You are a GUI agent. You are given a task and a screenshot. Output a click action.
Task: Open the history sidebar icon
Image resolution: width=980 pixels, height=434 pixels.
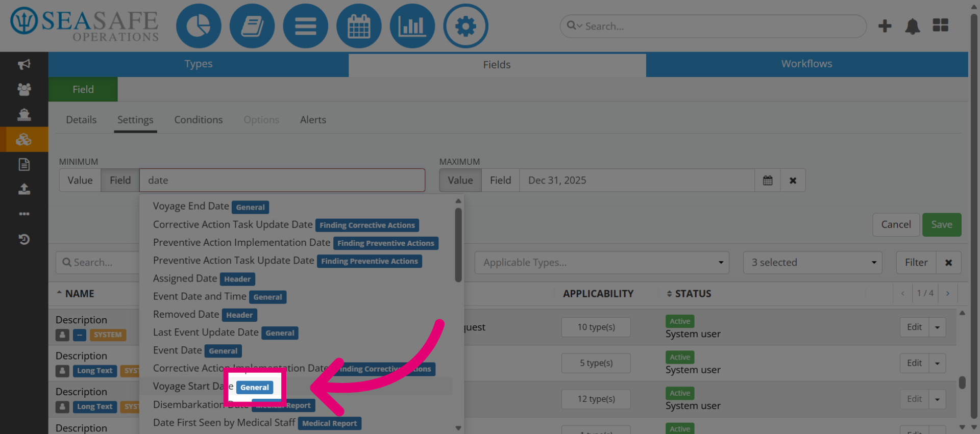click(x=24, y=239)
